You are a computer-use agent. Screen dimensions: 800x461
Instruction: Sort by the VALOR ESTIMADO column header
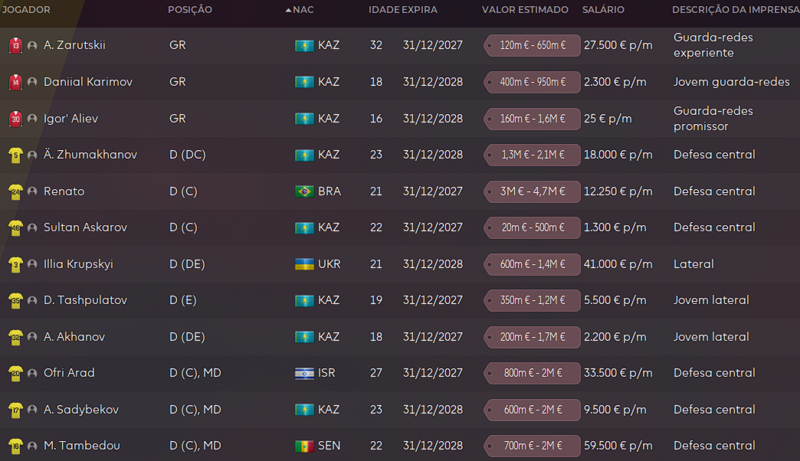525,10
